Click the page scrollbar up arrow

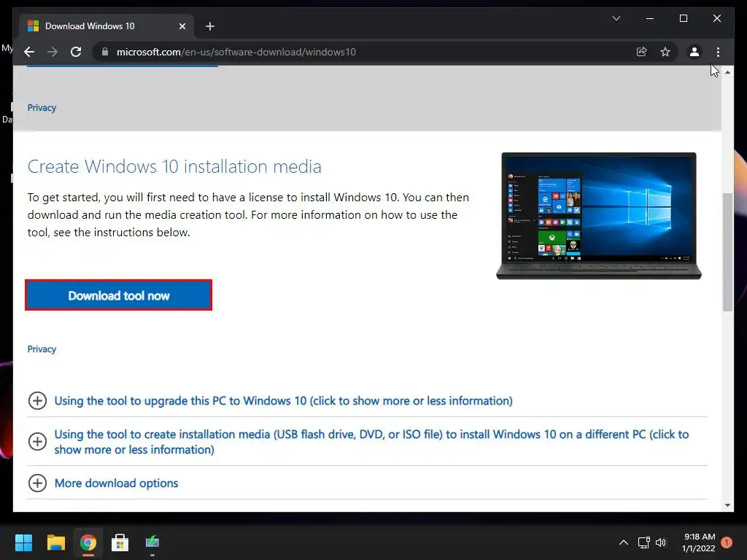(727, 72)
